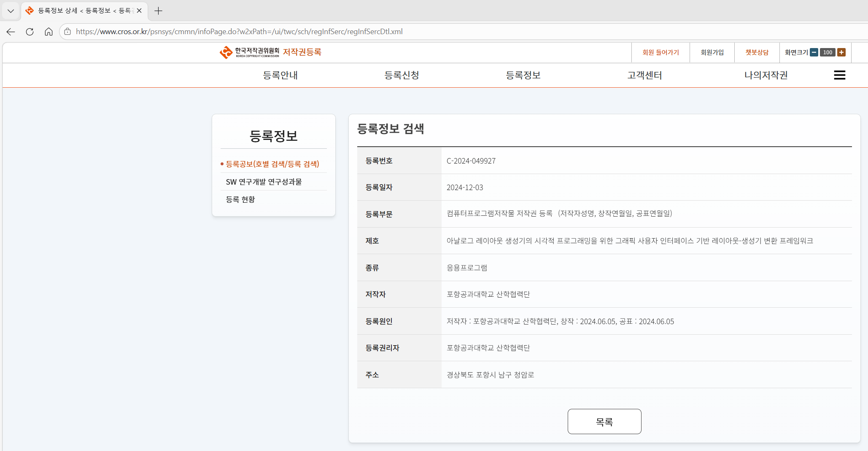
Task: Select SW 연구개발 연구성과물 in sidebar
Action: [x=264, y=182]
